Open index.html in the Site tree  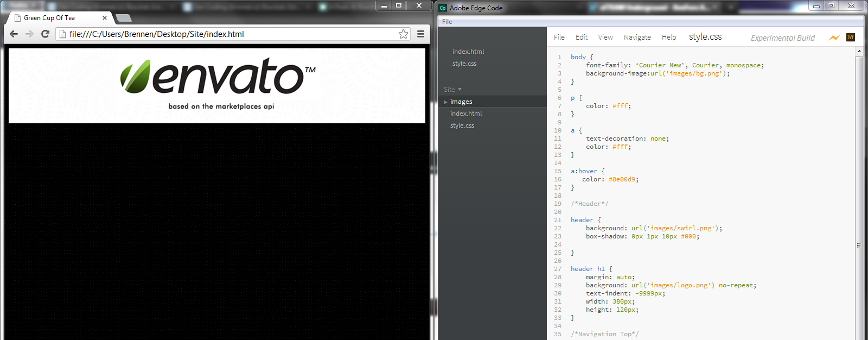pos(466,114)
